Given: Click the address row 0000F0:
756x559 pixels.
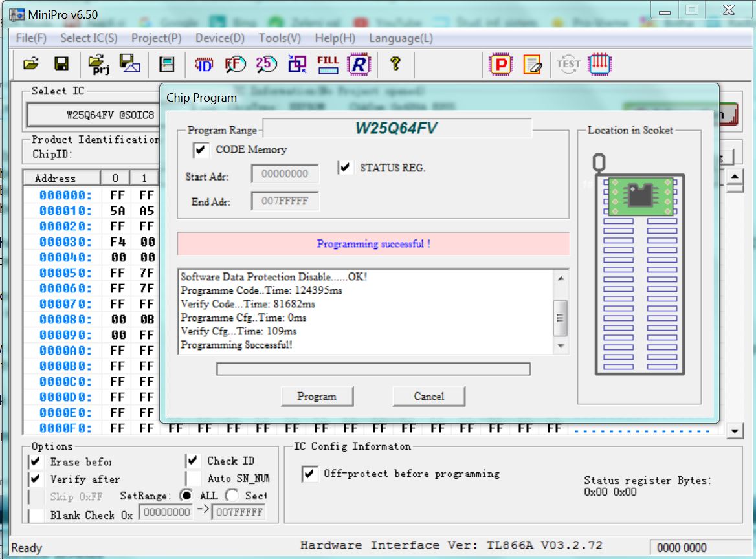Looking at the screenshot, I should point(65,428).
